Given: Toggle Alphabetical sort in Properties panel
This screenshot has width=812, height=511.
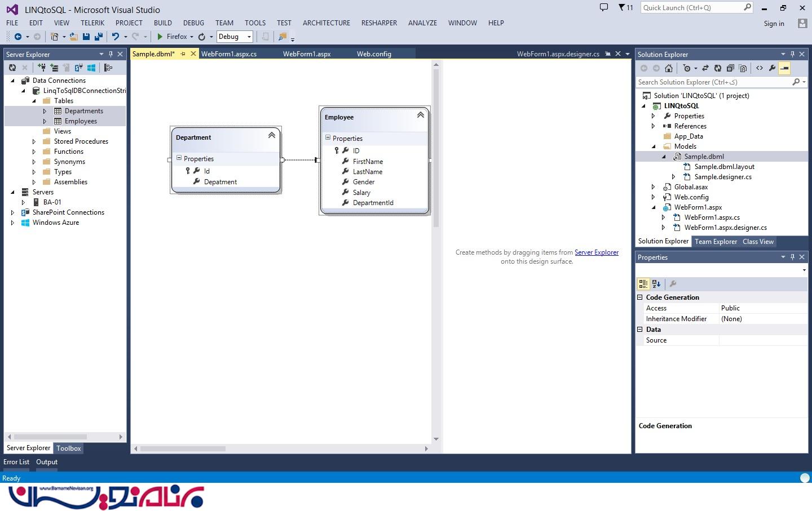Looking at the screenshot, I should point(656,284).
